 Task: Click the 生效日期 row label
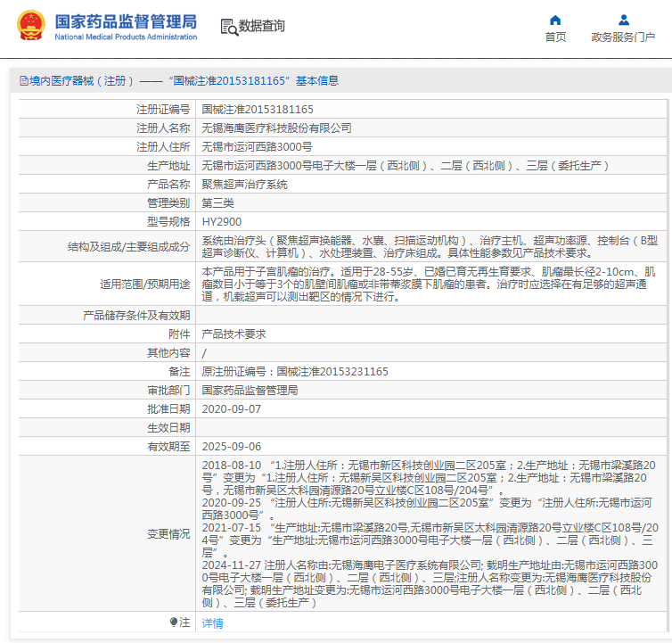tap(168, 428)
